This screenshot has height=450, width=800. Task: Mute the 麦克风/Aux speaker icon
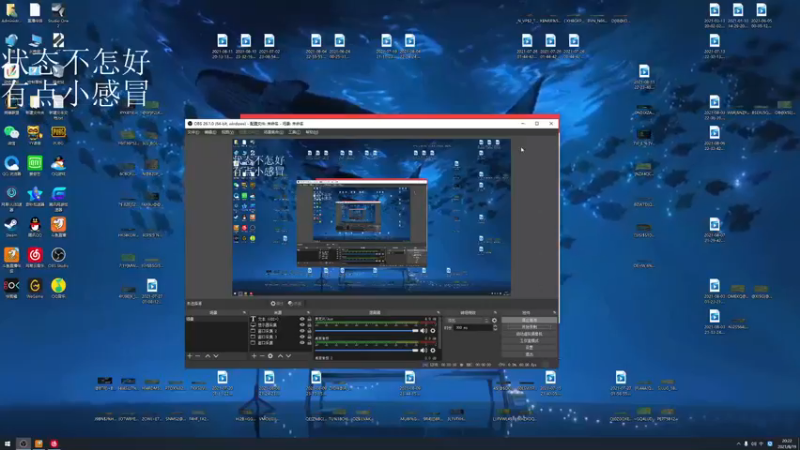point(423,331)
